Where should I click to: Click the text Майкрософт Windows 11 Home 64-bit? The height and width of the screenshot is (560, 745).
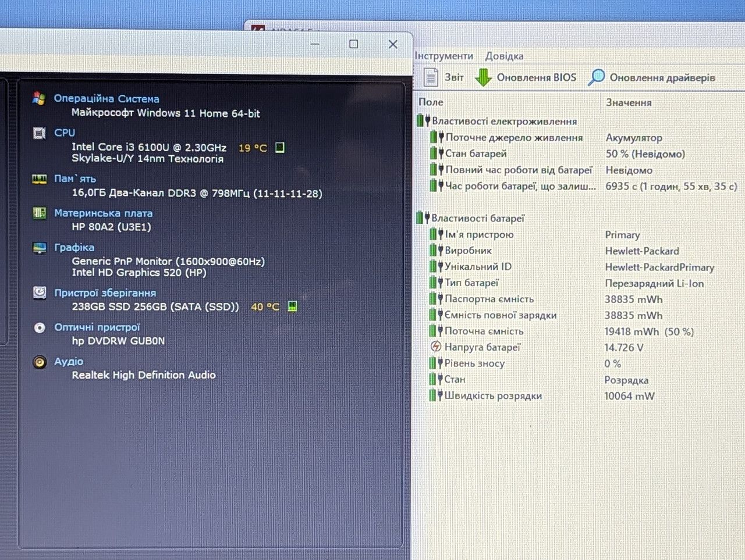pyautogui.click(x=166, y=113)
